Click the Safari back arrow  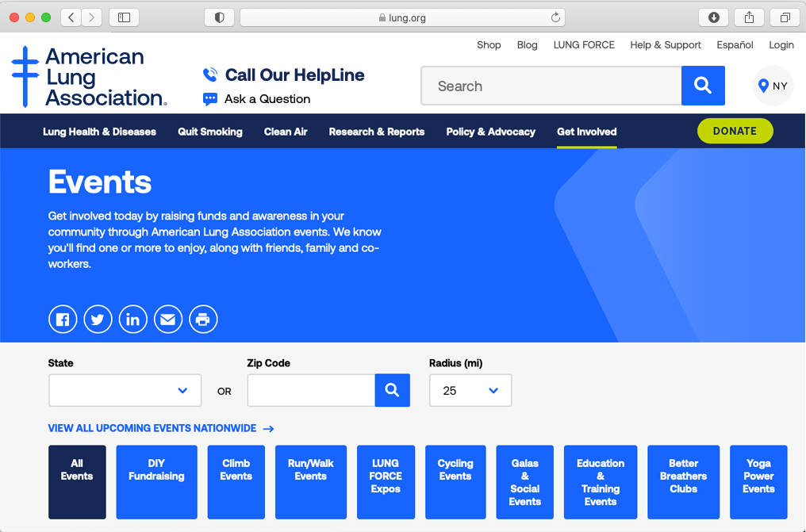[x=71, y=17]
